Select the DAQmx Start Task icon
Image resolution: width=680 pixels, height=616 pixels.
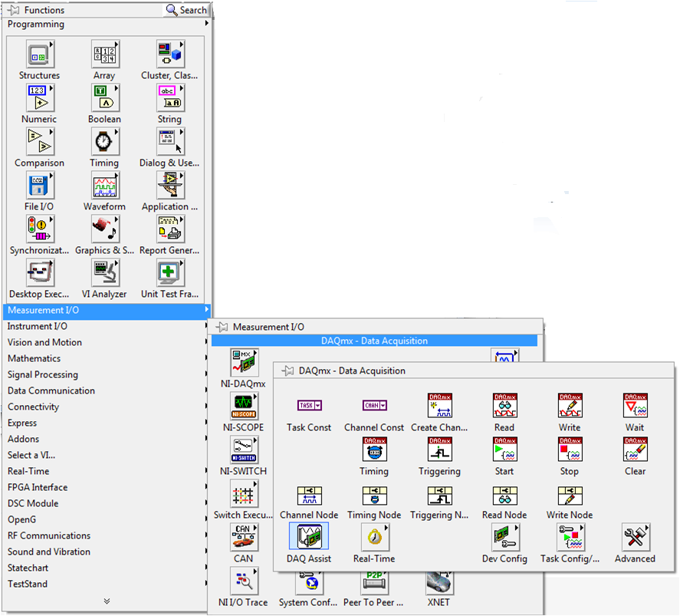504,450
